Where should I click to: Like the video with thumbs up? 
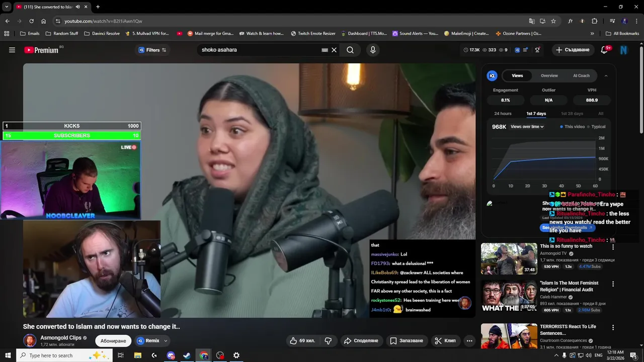click(302, 340)
